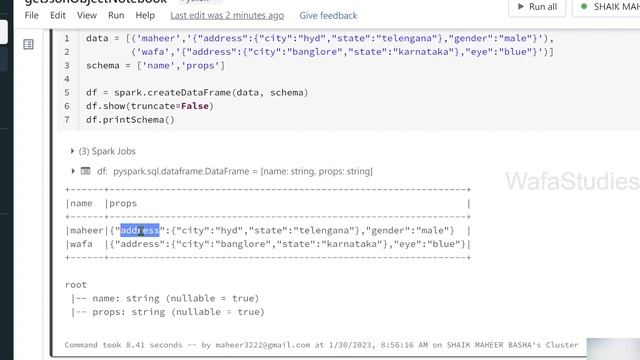Open the table of contents sidebar icon
This screenshot has height=360, width=640.
click(28, 44)
